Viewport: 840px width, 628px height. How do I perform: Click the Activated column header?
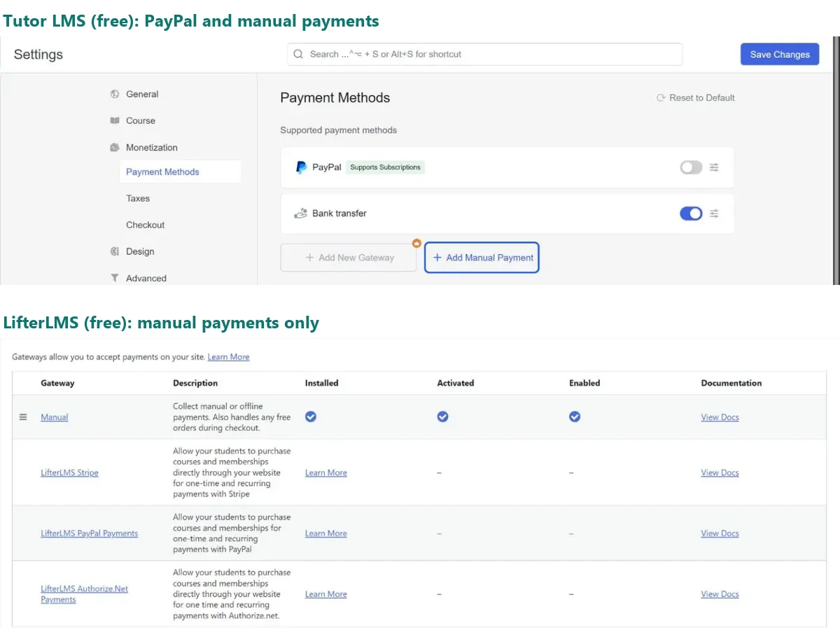456,383
